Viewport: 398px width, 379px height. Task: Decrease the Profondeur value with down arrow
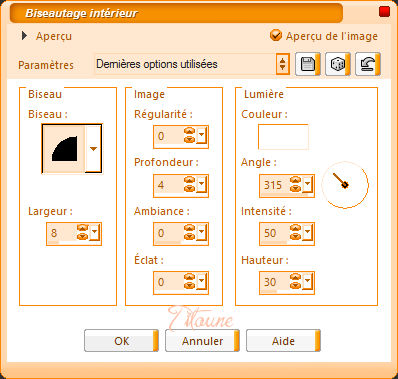click(x=189, y=188)
